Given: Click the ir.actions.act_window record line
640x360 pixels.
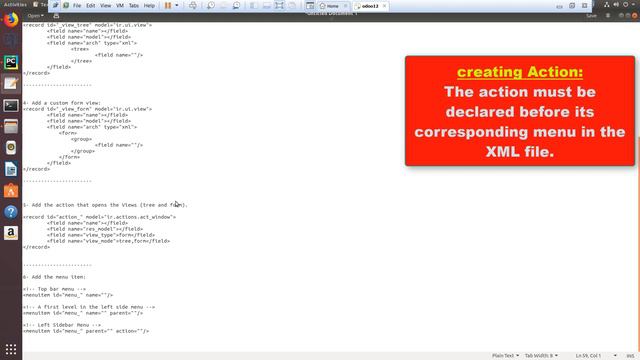Looking at the screenshot, I should [99, 217].
